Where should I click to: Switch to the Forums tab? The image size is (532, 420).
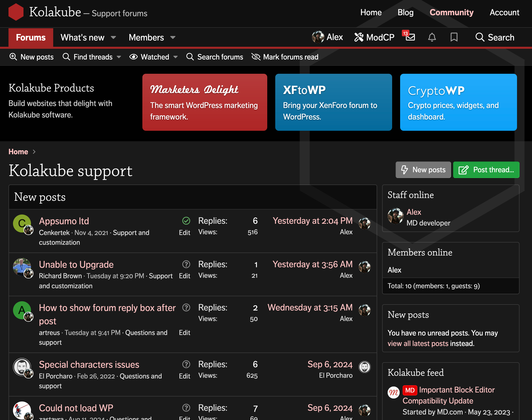coord(31,37)
